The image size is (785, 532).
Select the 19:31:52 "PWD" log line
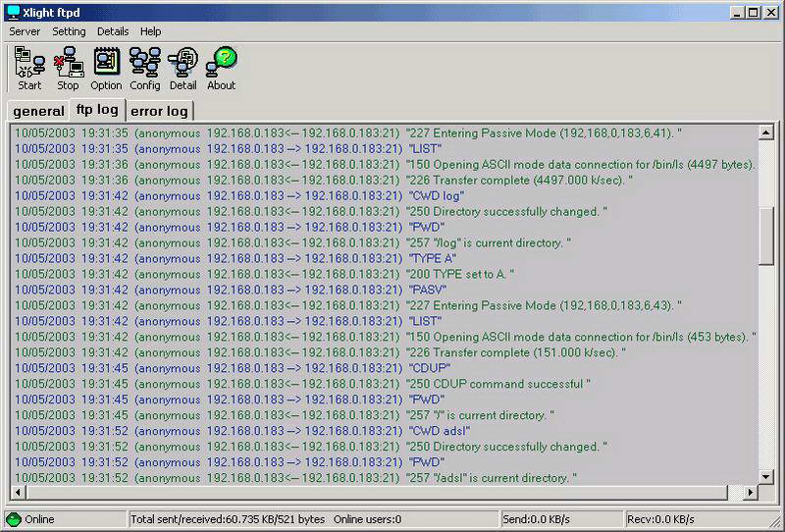click(230, 462)
